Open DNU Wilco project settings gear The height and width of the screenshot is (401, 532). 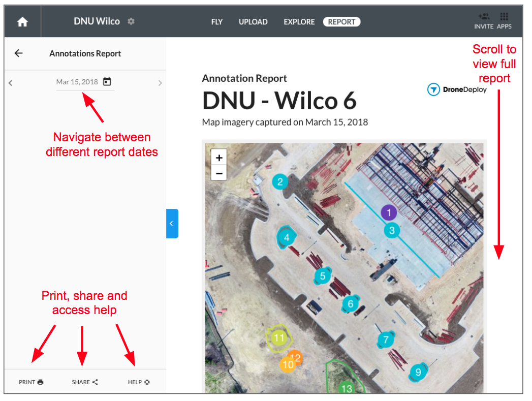point(131,21)
